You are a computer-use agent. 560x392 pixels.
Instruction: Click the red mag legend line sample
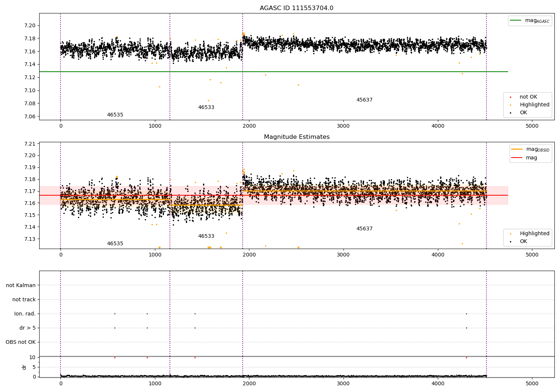517,158
